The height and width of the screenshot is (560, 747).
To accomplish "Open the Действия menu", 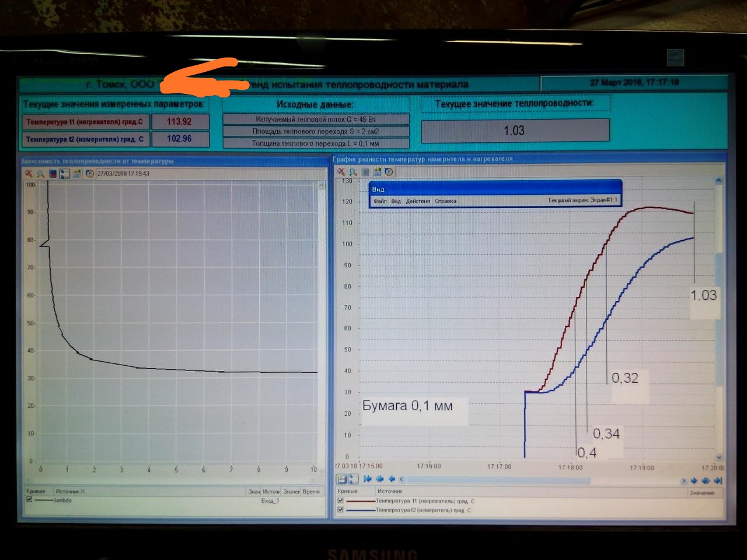I will 417,201.
